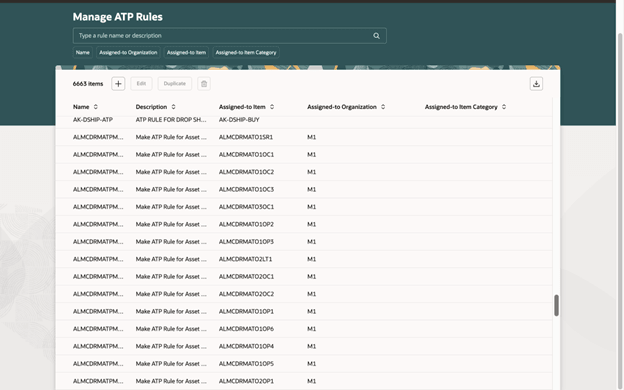Select the Assigned-to Item filter chip
This screenshot has width=624, height=390.
[186, 53]
